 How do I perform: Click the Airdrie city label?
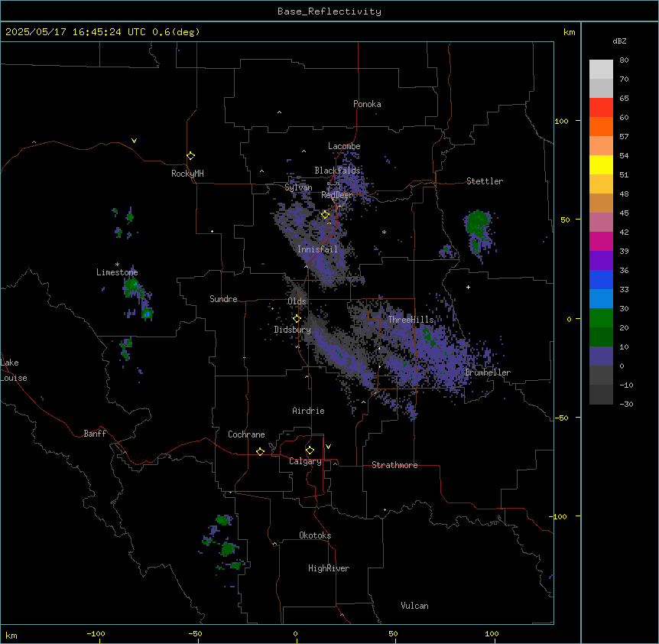[x=309, y=411]
